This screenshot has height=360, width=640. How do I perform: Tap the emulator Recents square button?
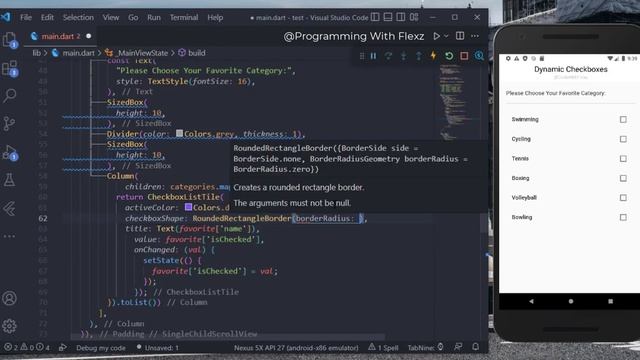coord(610,301)
